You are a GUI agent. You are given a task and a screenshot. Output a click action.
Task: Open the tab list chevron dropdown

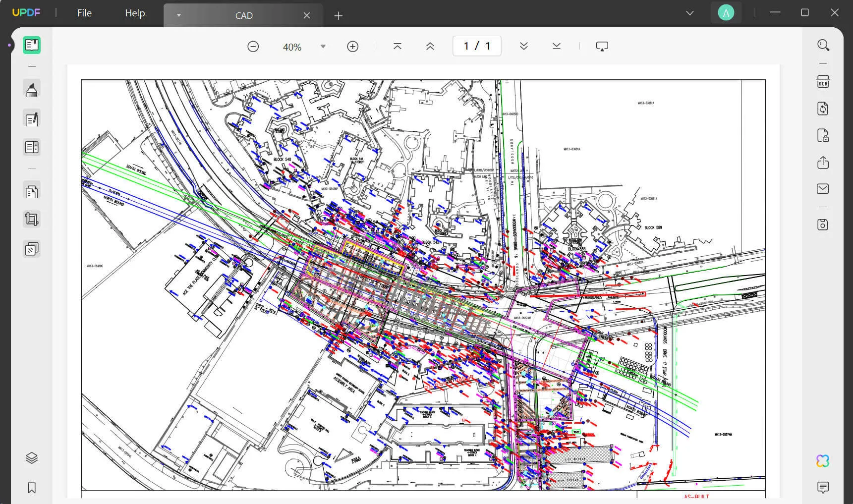(690, 13)
